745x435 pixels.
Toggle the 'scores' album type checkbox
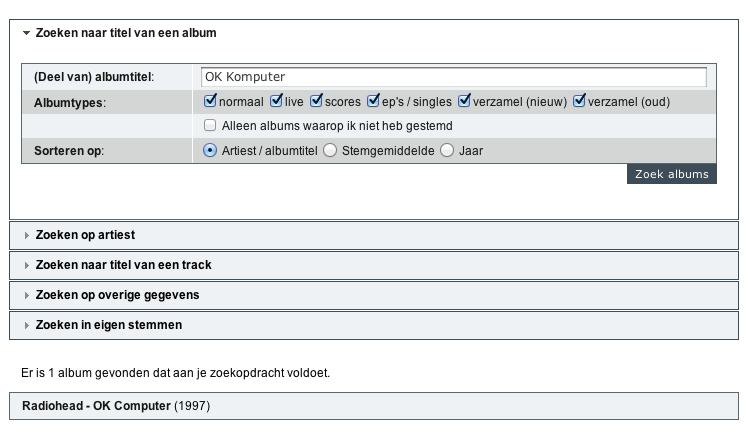316,101
